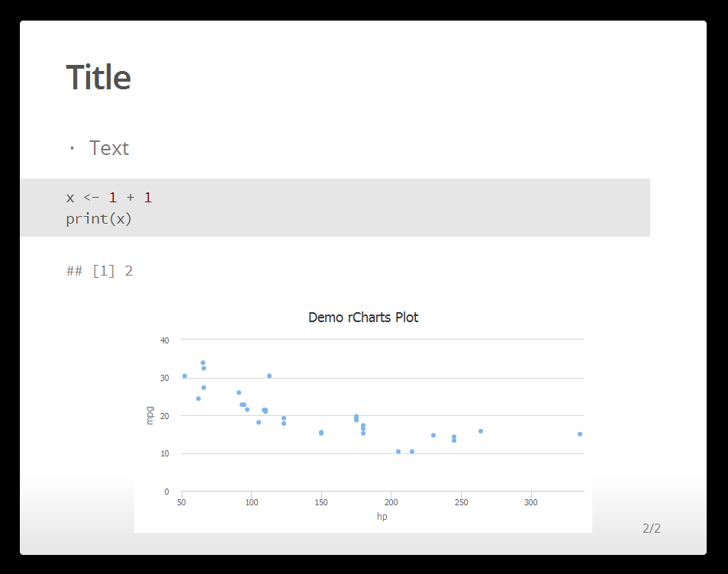The image size is (728, 574).
Task: Click the 2/2 slide number indicator
Action: (x=652, y=528)
